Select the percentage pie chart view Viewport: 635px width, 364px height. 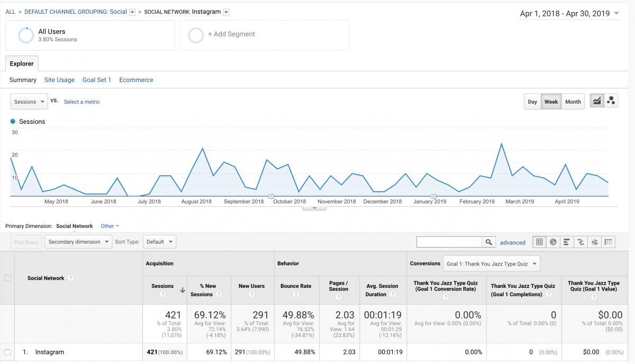point(553,242)
